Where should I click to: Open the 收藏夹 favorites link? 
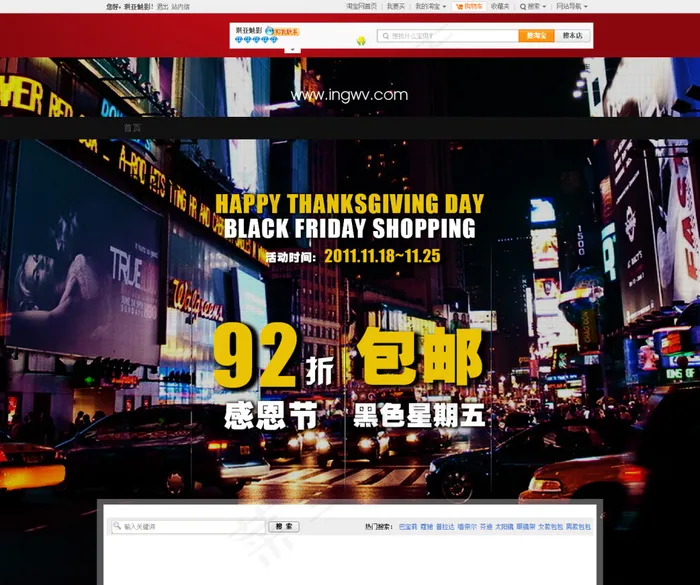[500, 6]
